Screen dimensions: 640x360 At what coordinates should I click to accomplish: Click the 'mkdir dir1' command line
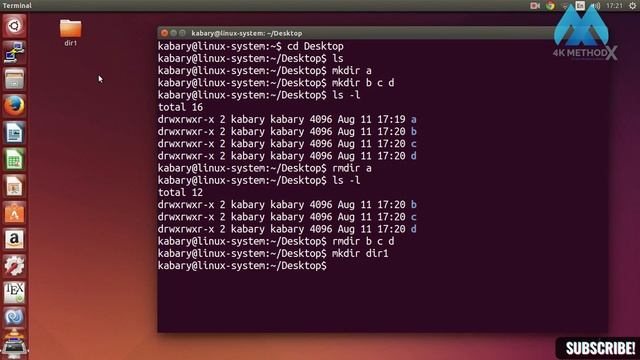tap(273, 253)
